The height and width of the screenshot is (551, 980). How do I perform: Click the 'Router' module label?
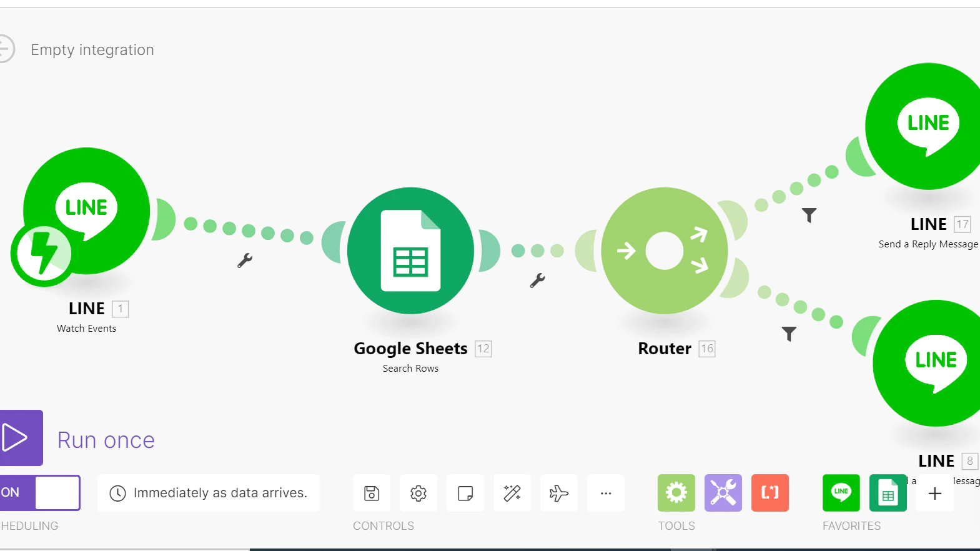(665, 349)
